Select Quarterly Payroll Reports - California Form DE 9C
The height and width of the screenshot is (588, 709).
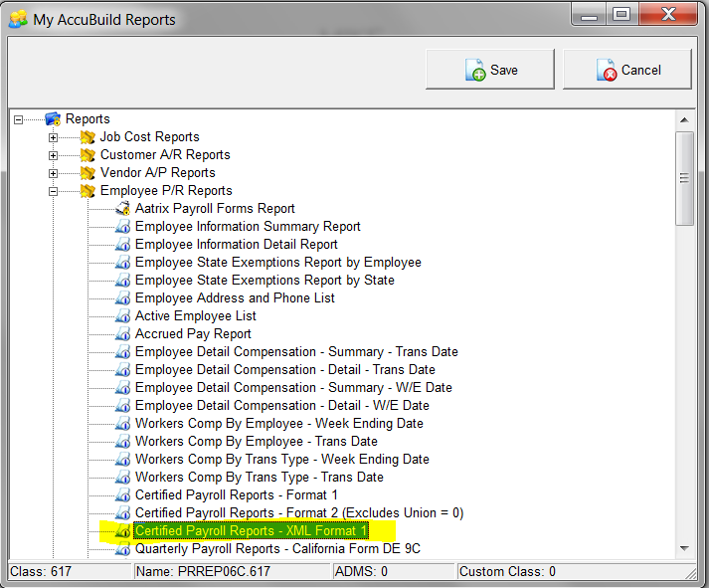click(277, 549)
